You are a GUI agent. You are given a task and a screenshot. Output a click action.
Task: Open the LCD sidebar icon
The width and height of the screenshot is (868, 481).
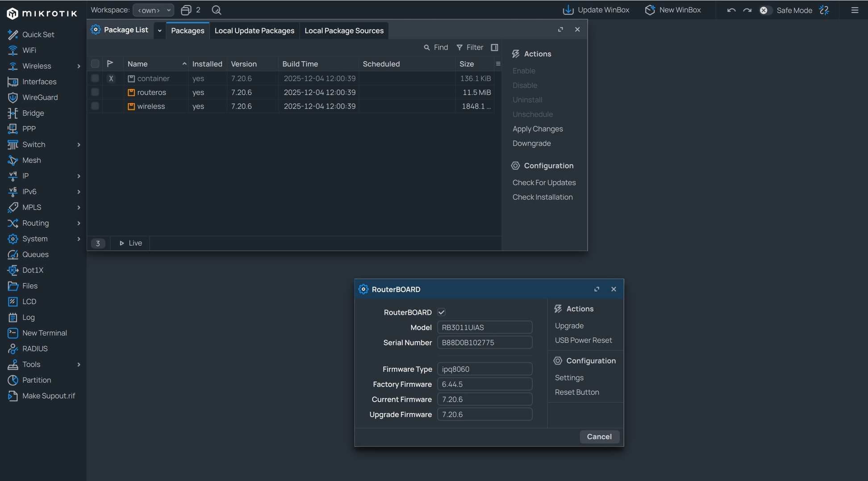tap(13, 302)
